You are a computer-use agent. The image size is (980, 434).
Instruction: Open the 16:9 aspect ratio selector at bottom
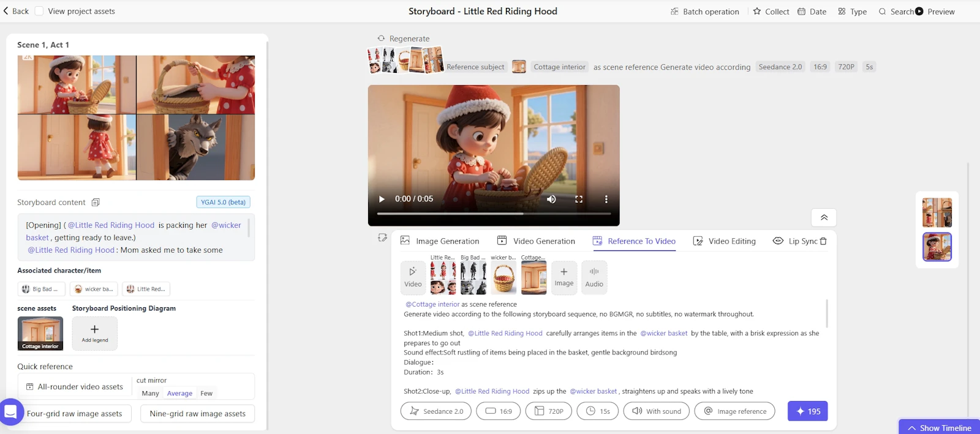click(x=499, y=411)
